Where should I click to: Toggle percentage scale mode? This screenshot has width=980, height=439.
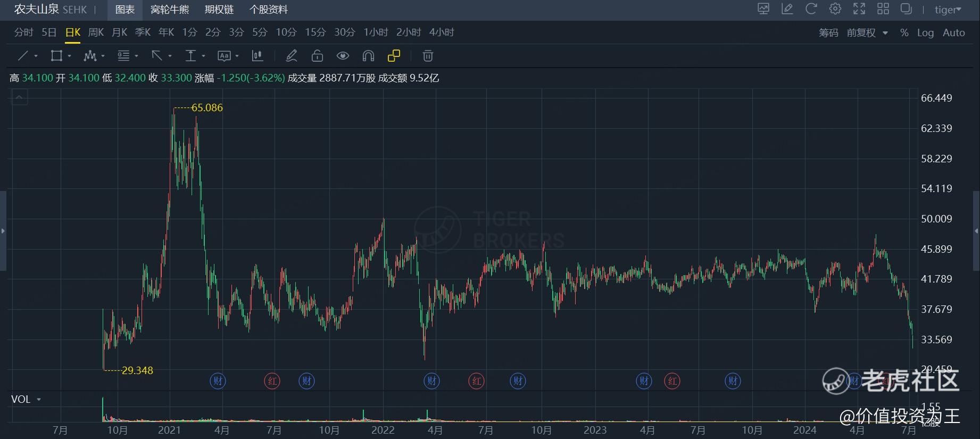coord(904,32)
